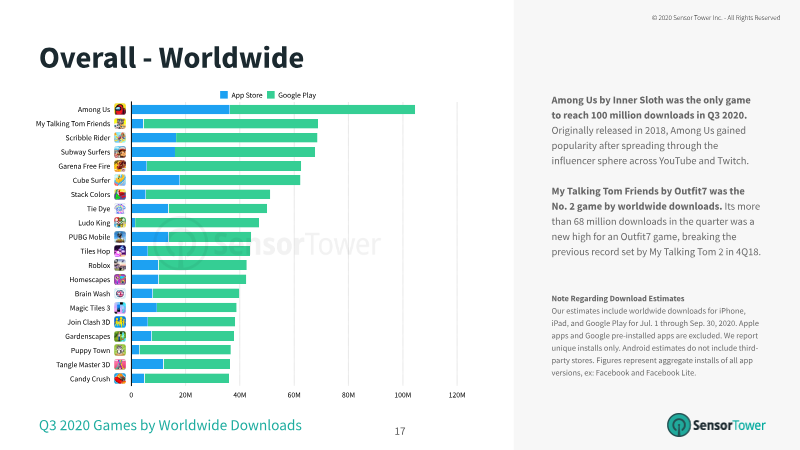
Task: Click the 'App Store' legend label
Action: pos(246,95)
